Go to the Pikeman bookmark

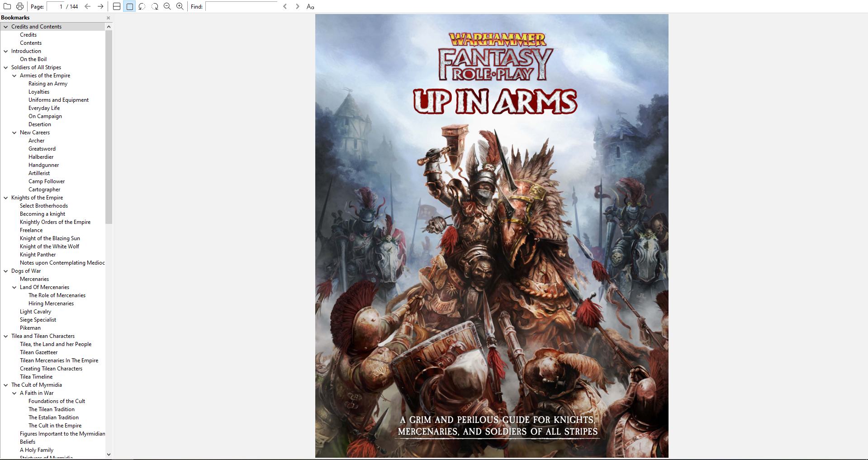(30, 328)
